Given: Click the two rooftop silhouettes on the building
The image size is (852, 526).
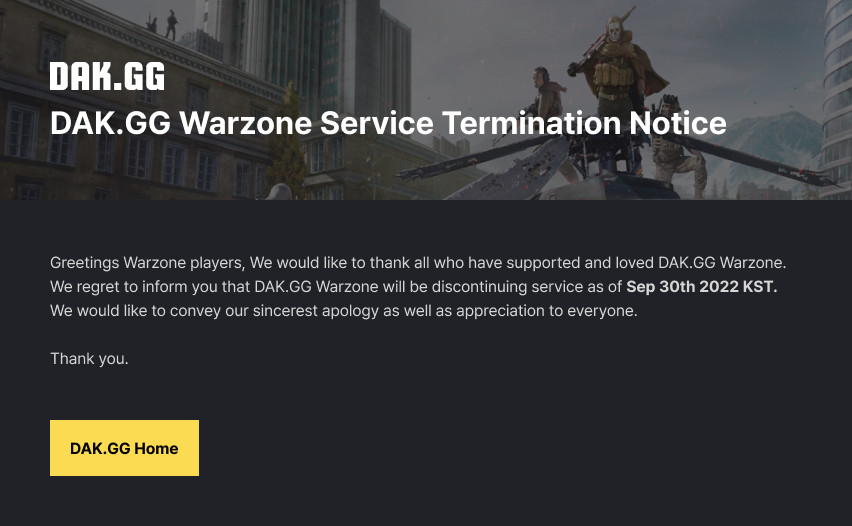Looking at the screenshot, I should click(x=162, y=24).
